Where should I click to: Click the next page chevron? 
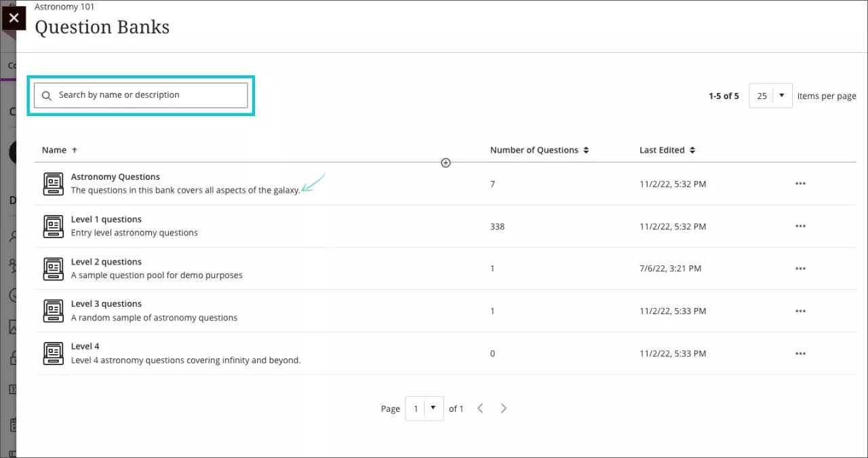tap(503, 408)
